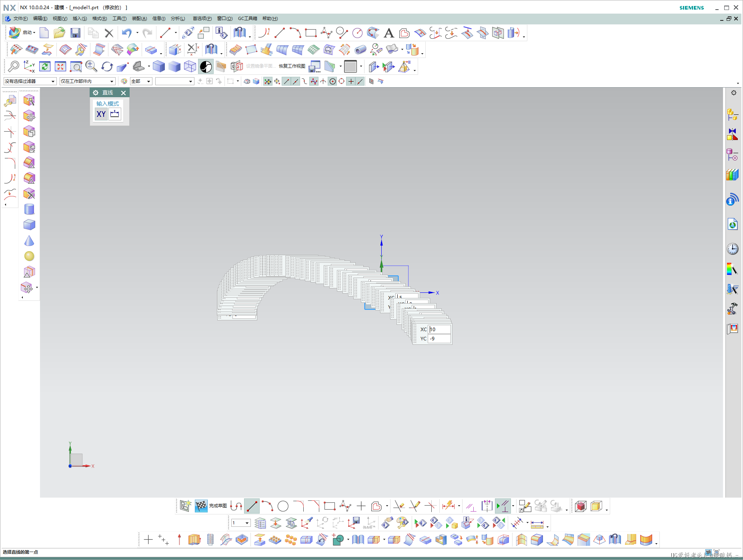Delete with the X icon in top toolbar
Viewport: 743px width, 560px height.
point(109,33)
